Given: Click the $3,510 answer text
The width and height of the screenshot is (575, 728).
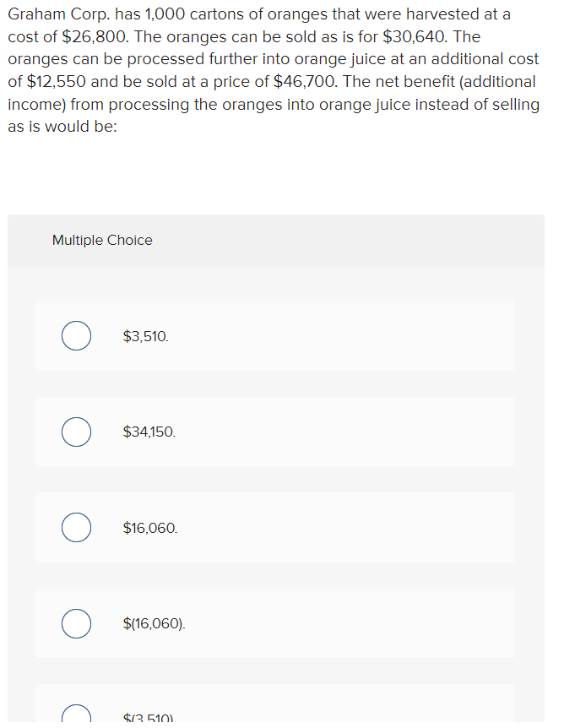Looking at the screenshot, I should (146, 336).
